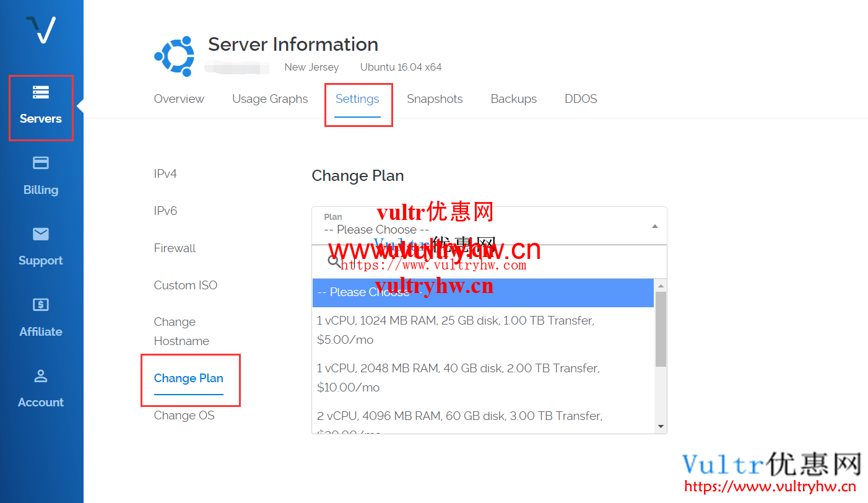Click the 'Server Information' heading
868x503 pixels.
click(293, 45)
